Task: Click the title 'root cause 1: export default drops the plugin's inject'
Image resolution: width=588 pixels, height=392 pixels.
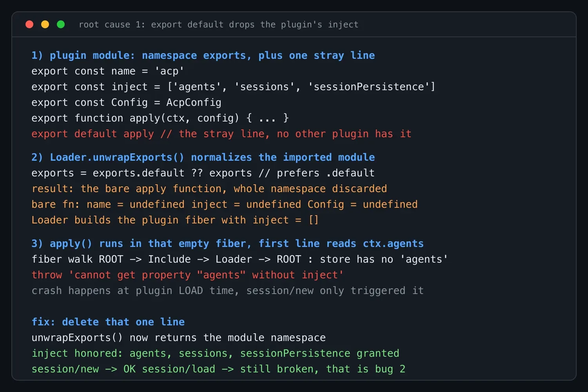Action: pyautogui.click(x=219, y=25)
